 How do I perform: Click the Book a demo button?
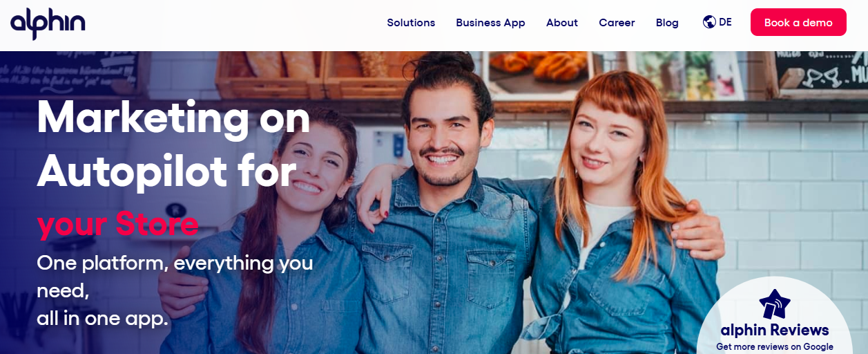pos(798,22)
